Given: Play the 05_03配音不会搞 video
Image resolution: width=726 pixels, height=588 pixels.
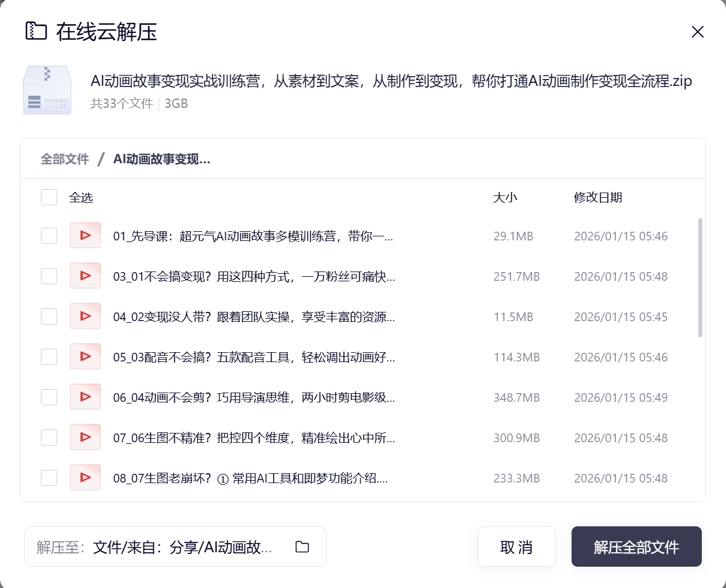Looking at the screenshot, I should click(x=85, y=356).
